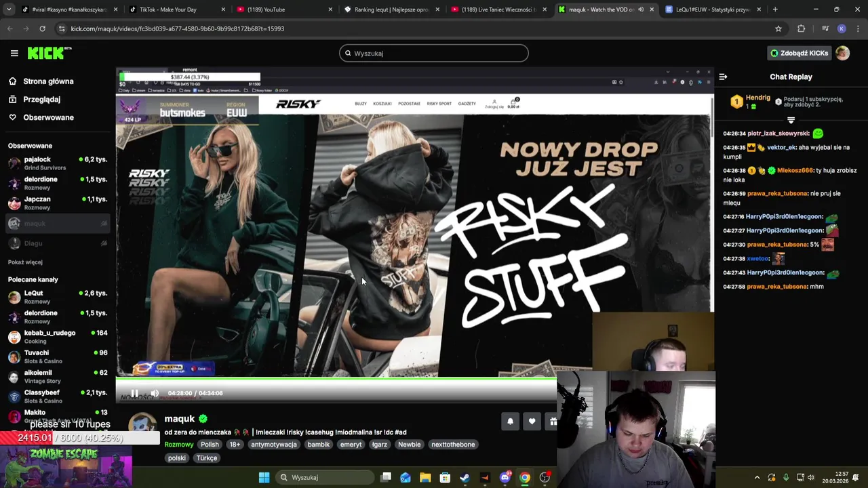The image size is (868, 488).
Task: Open site info icon in address bar
Action: pyautogui.click(x=62, y=28)
